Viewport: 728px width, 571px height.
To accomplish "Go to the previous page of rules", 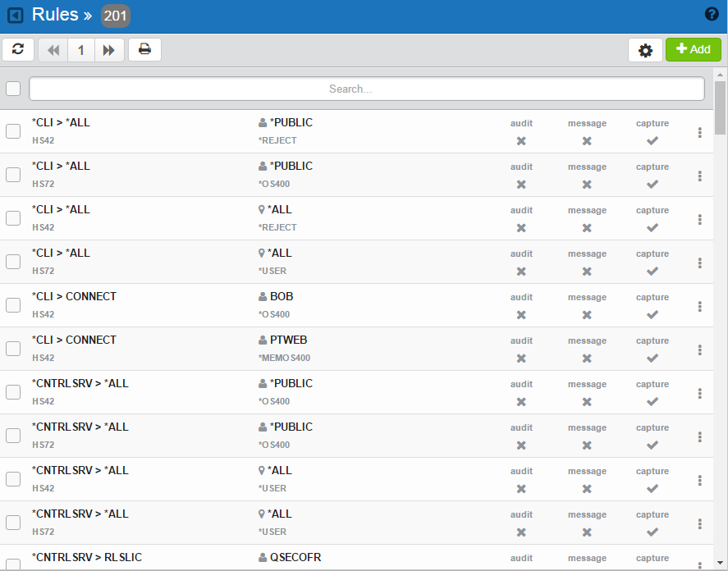I will (53, 50).
